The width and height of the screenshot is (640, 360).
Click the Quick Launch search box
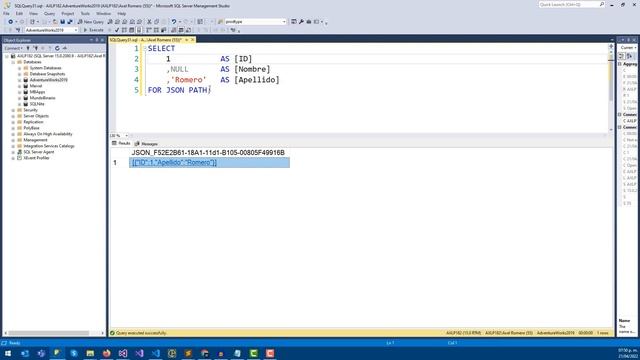coord(571,4)
